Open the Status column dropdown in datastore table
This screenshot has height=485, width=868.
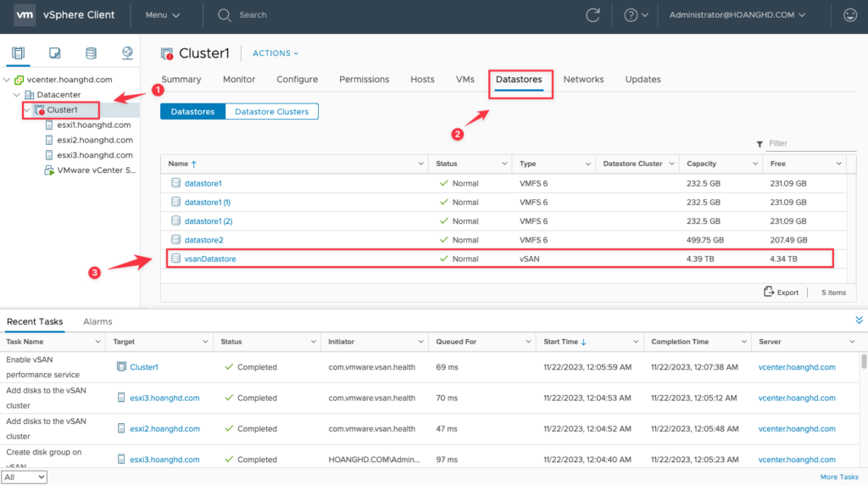click(504, 164)
